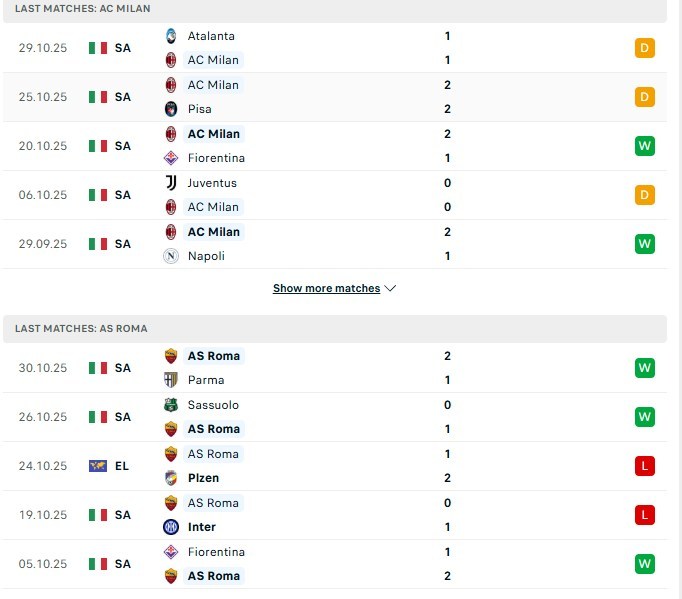Click the Pisa team crest icon
Viewport: 682px width, 599px height.
pyautogui.click(x=170, y=109)
